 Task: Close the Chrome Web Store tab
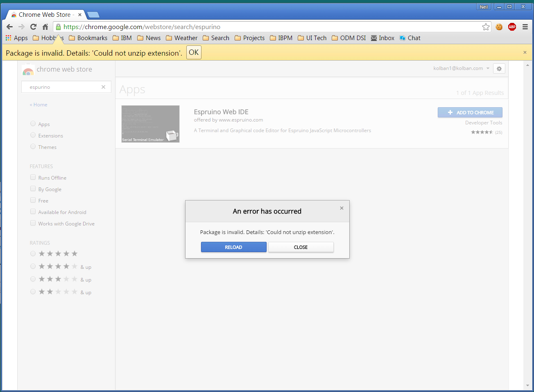(x=80, y=15)
